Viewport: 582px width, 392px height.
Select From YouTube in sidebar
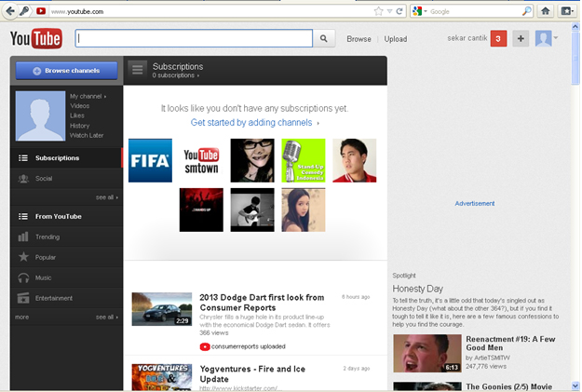coord(66,216)
